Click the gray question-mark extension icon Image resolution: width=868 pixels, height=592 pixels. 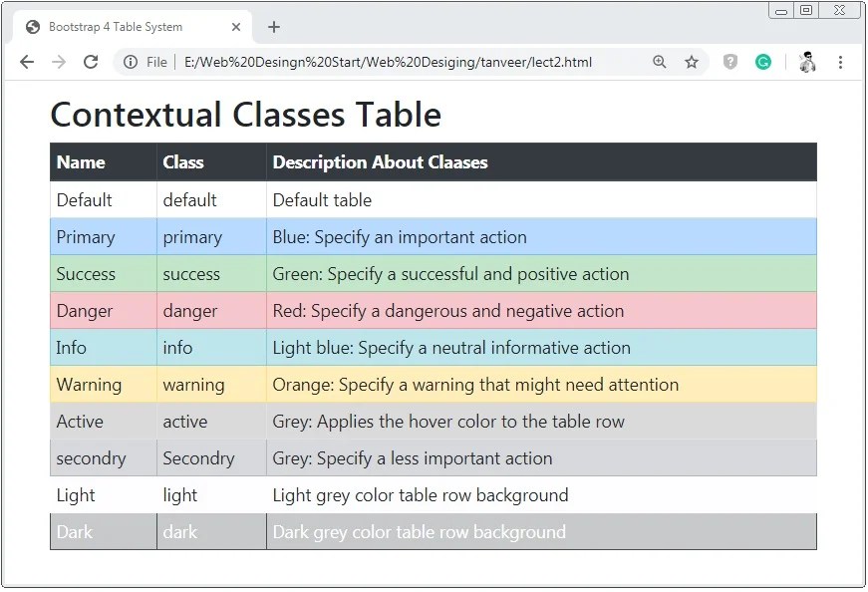click(730, 62)
